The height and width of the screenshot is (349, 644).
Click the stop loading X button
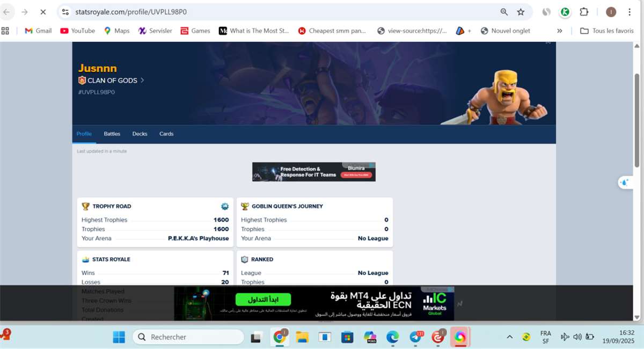pyautogui.click(x=43, y=12)
